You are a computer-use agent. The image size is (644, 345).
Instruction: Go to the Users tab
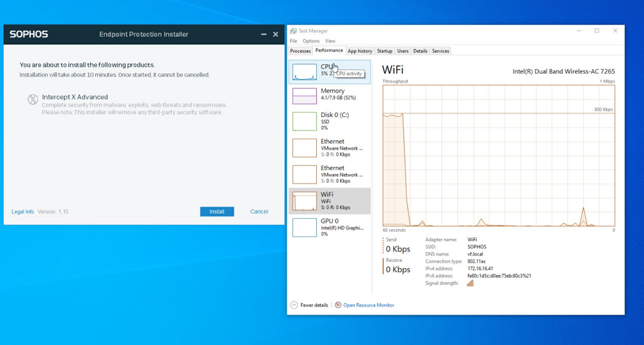pos(402,51)
